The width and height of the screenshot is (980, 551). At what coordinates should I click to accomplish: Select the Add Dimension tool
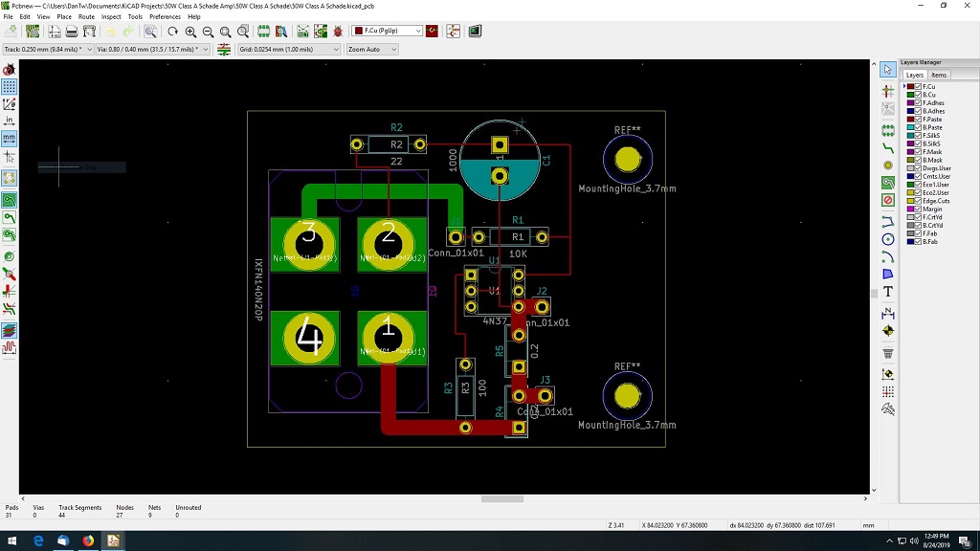coord(888,313)
